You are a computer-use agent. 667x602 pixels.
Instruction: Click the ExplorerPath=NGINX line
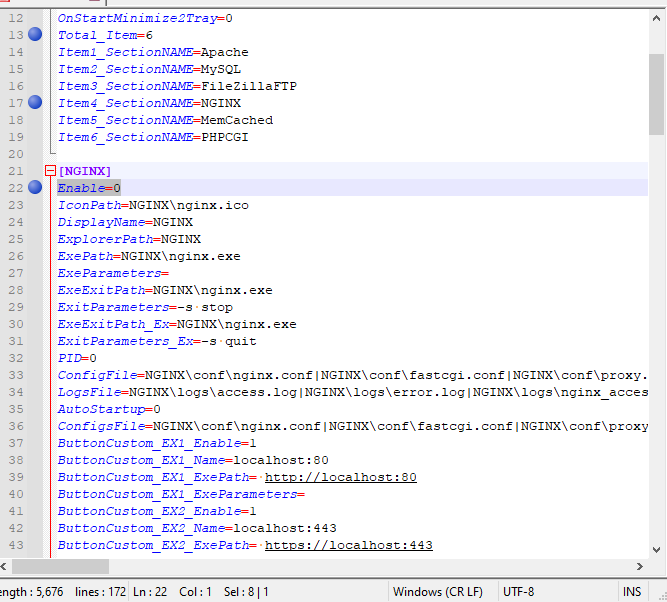point(129,239)
